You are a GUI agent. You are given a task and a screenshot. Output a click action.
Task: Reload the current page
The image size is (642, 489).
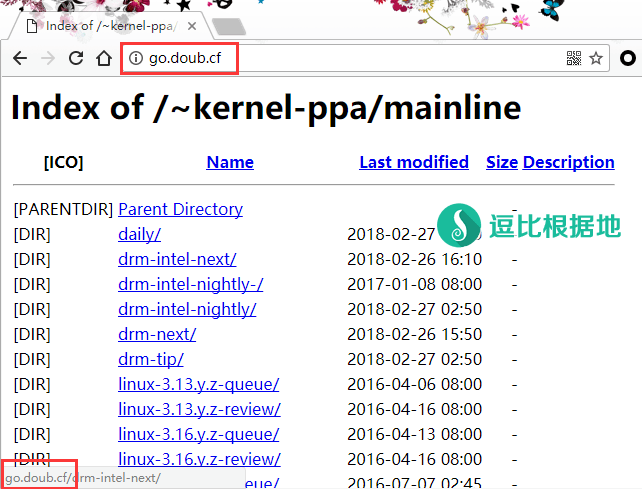point(75,58)
